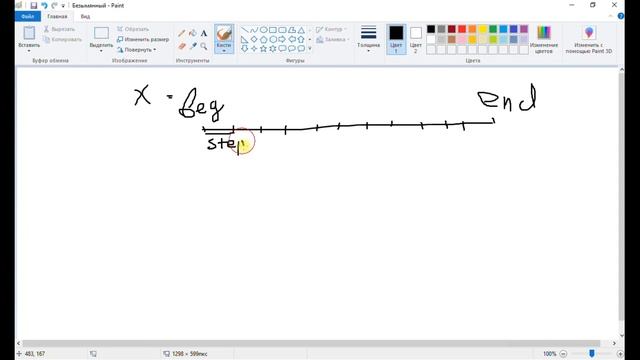Image resolution: width=640 pixels, height=360 pixels.
Task: Choose the Pentagon shape
Action: (263, 39)
